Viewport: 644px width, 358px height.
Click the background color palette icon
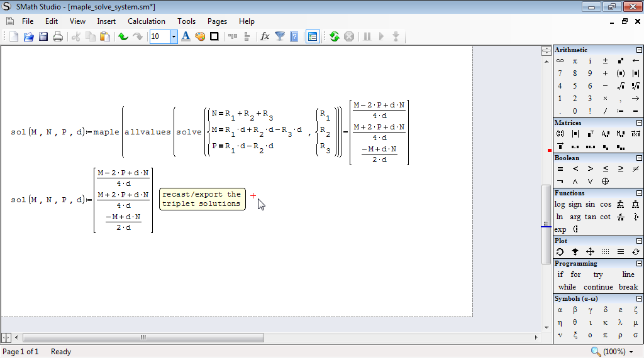pyautogui.click(x=200, y=36)
